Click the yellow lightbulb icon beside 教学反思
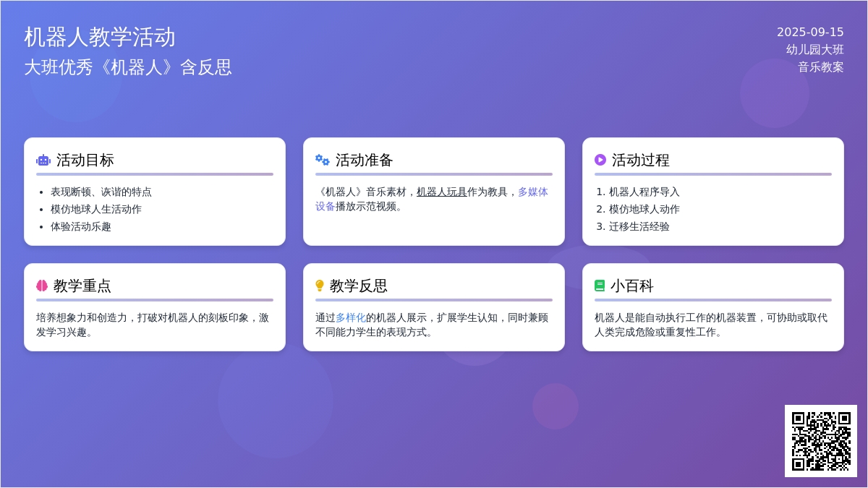Screen dimensions: 868x488 (x=320, y=286)
